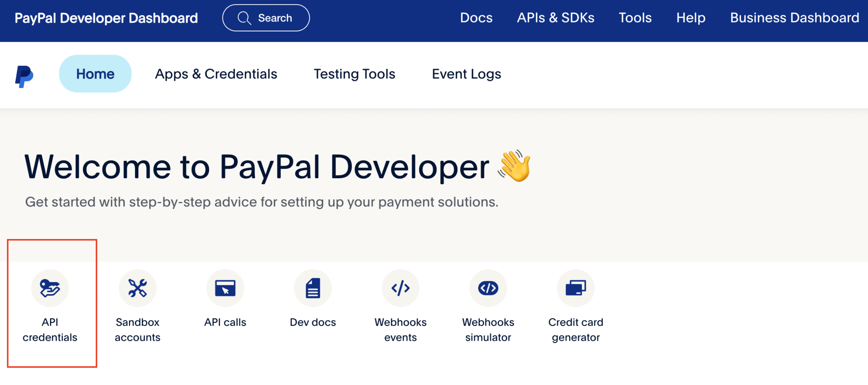The height and width of the screenshot is (385, 868).
Task: Click the API calls window icon
Action: coord(225,288)
